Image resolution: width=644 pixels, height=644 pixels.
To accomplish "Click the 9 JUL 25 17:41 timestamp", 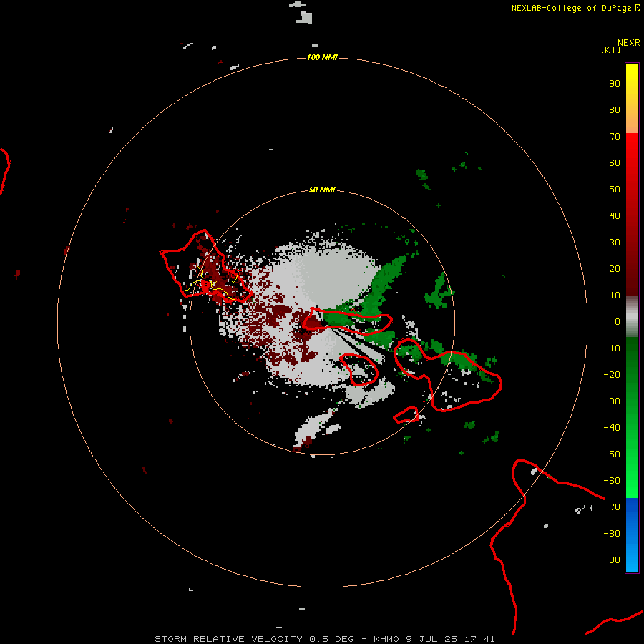I will (451, 639).
